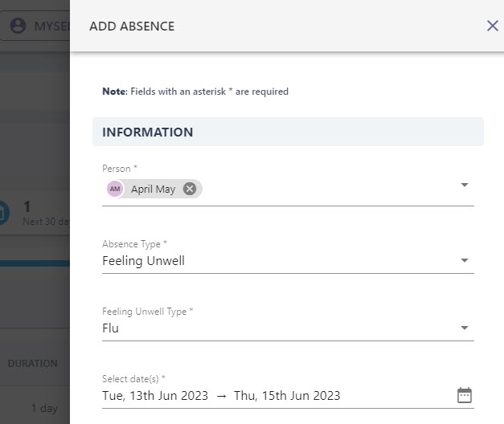The image size is (504, 424).
Task: Click the date range arrow separator
Action: [x=221, y=396]
